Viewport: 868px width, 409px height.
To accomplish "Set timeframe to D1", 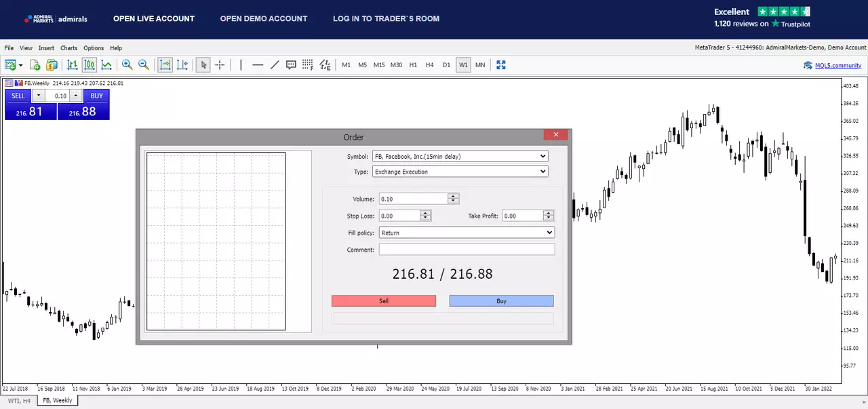I will coord(446,65).
